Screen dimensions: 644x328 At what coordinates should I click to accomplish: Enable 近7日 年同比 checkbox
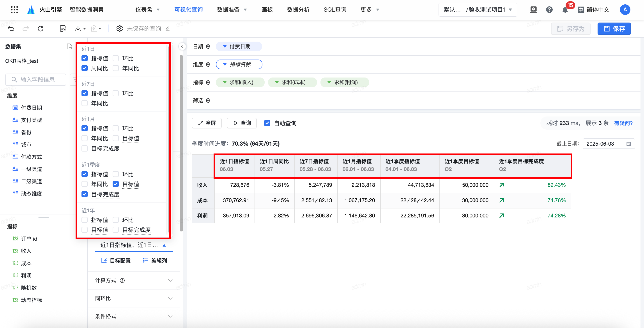85,103
